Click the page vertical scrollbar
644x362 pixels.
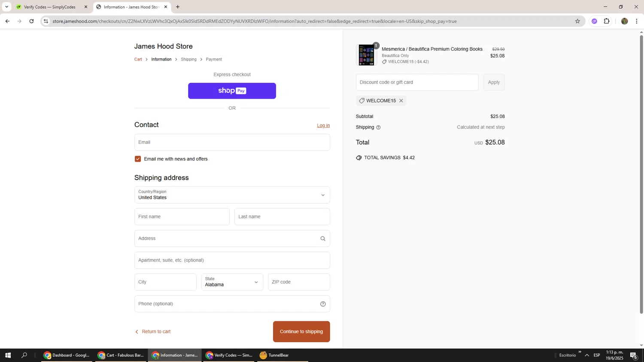(x=641, y=174)
